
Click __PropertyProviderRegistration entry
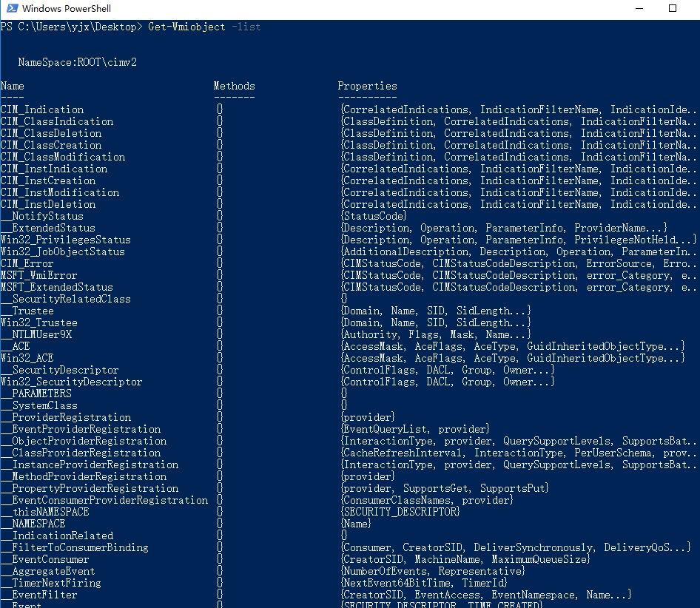click(x=90, y=488)
